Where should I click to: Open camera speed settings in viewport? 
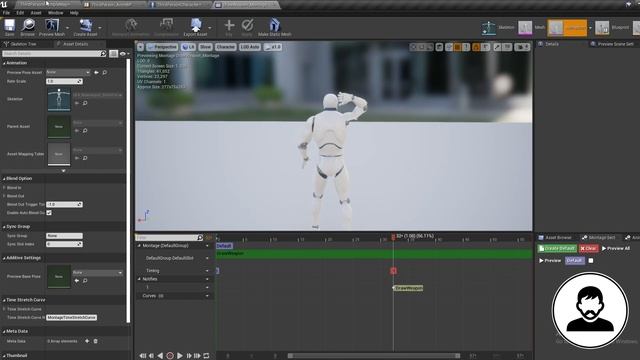pyautogui.click(x=522, y=47)
